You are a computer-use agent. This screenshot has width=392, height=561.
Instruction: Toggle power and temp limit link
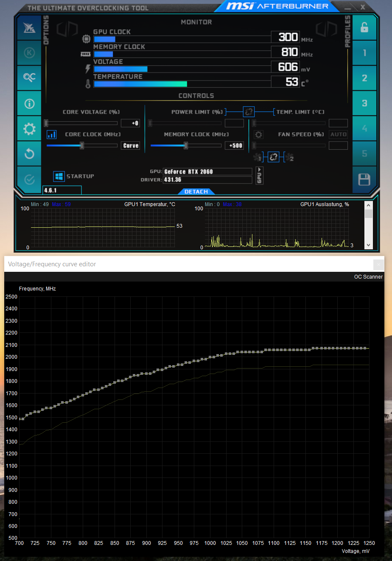click(249, 112)
